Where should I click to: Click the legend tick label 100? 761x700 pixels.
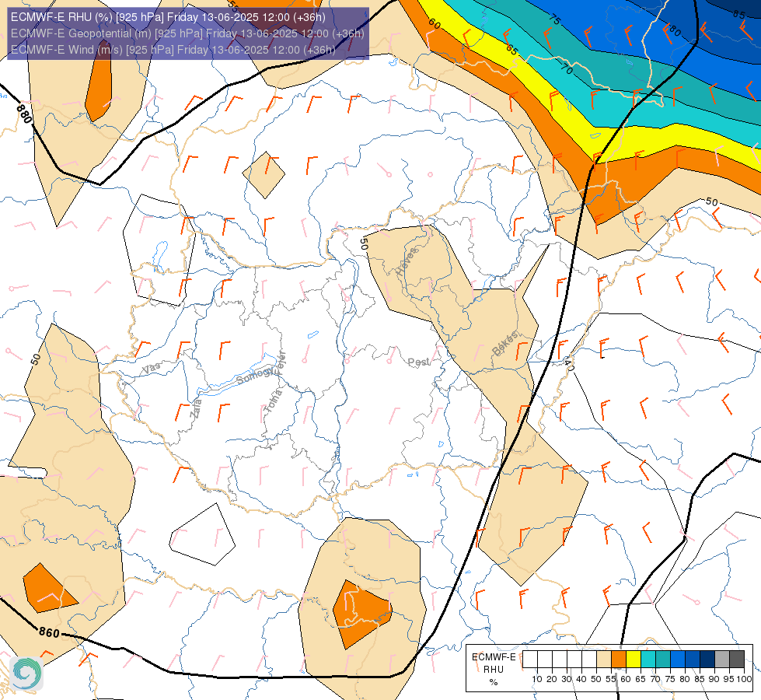coord(745,679)
